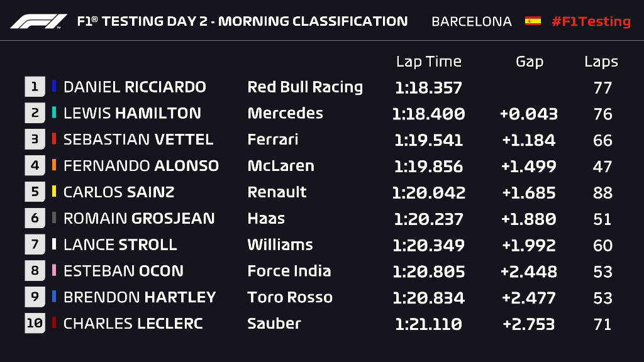Click Lewis Hamilton's lap time 1:18.400
Screen dimensions: 644x362
click(428, 114)
